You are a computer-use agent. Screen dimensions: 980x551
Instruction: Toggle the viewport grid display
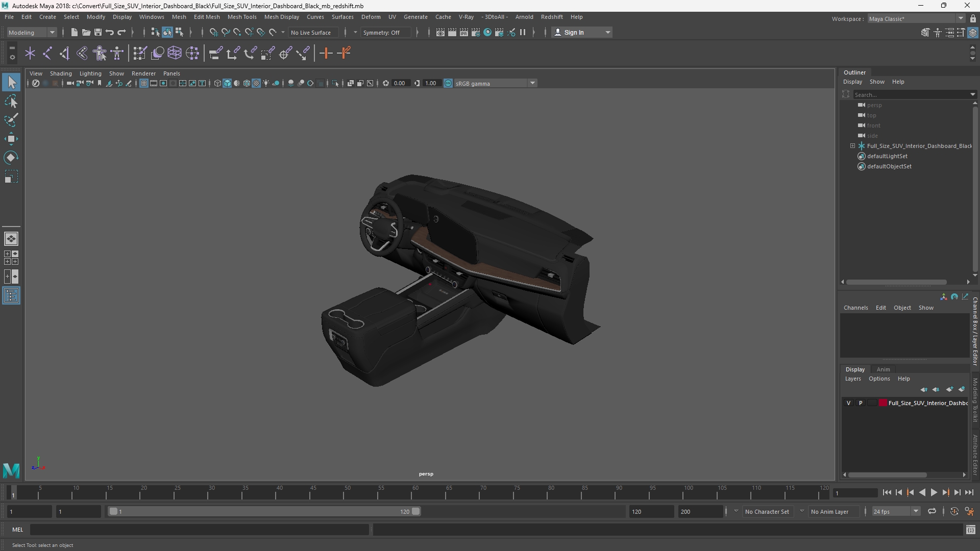point(144,83)
